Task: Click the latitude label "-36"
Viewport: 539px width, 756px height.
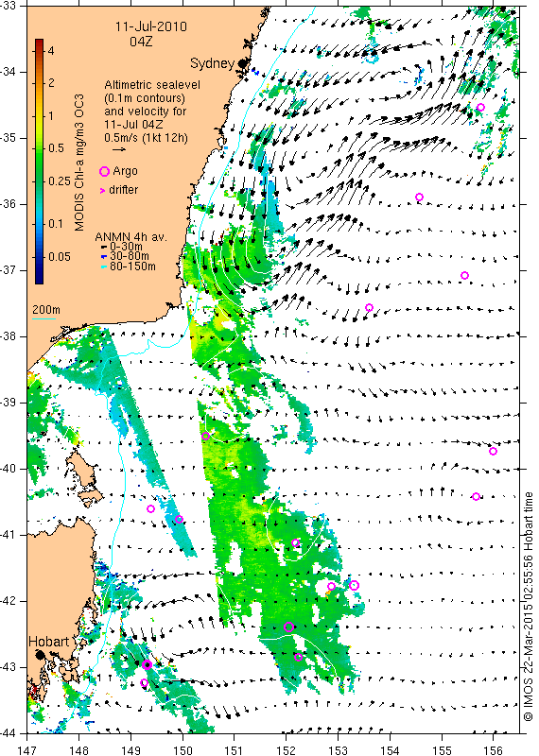Action: (x=9, y=204)
